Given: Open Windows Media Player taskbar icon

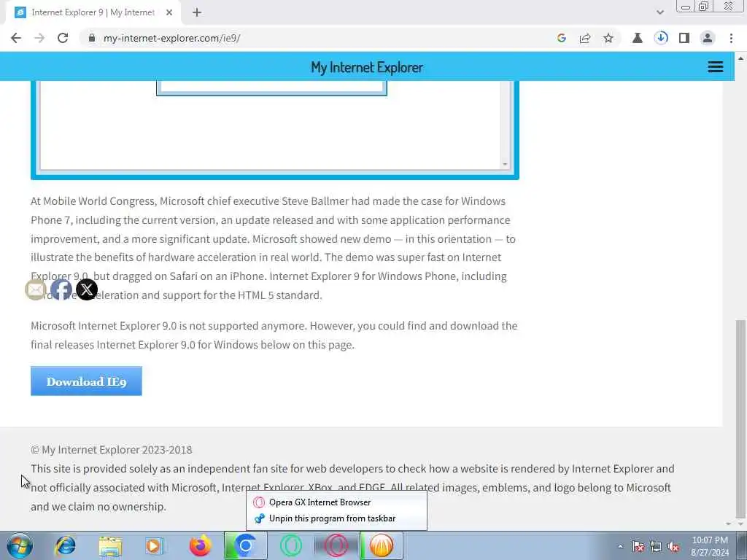Looking at the screenshot, I should coord(155,545).
